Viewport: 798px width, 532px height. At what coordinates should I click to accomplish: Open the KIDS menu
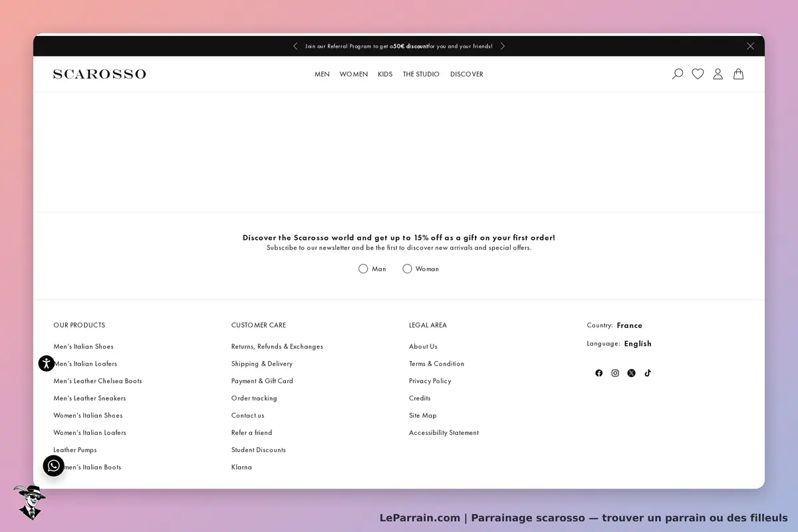[x=385, y=74]
